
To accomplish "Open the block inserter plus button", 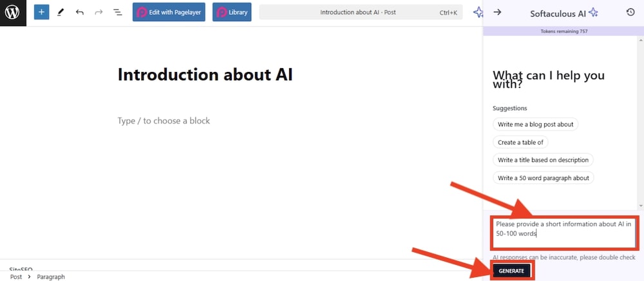I will tap(41, 12).
